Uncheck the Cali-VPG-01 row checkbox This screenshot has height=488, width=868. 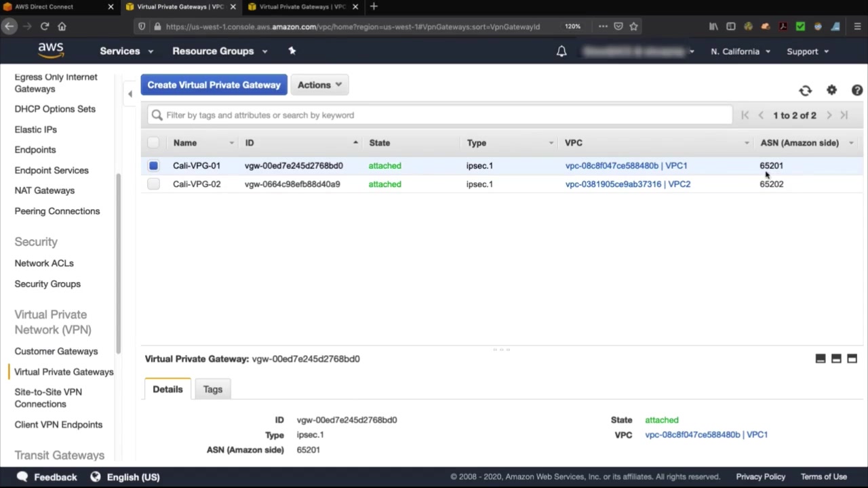(x=153, y=165)
